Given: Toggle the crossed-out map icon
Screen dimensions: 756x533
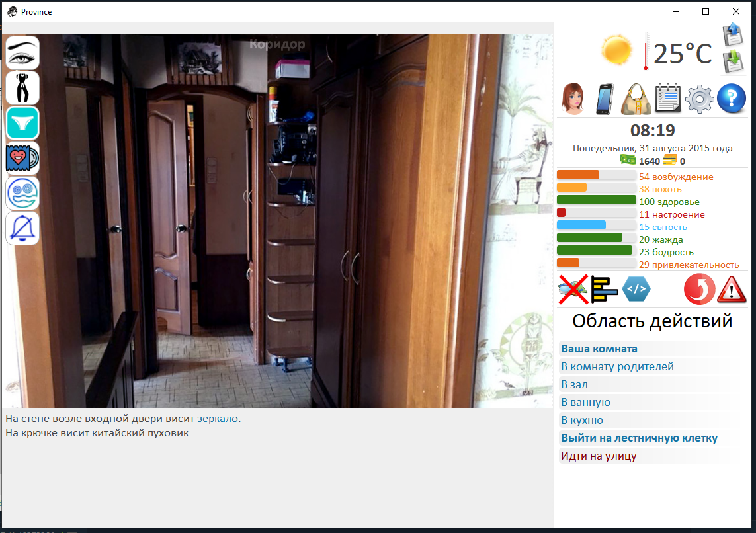Looking at the screenshot, I should tap(573, 289).
